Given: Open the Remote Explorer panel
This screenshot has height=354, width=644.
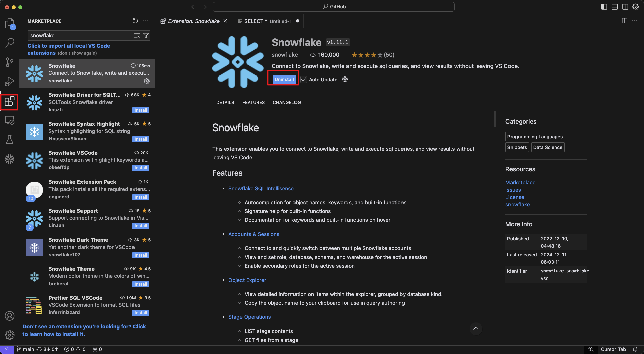Looking at the screenshot, I should [x=10, y=120].
